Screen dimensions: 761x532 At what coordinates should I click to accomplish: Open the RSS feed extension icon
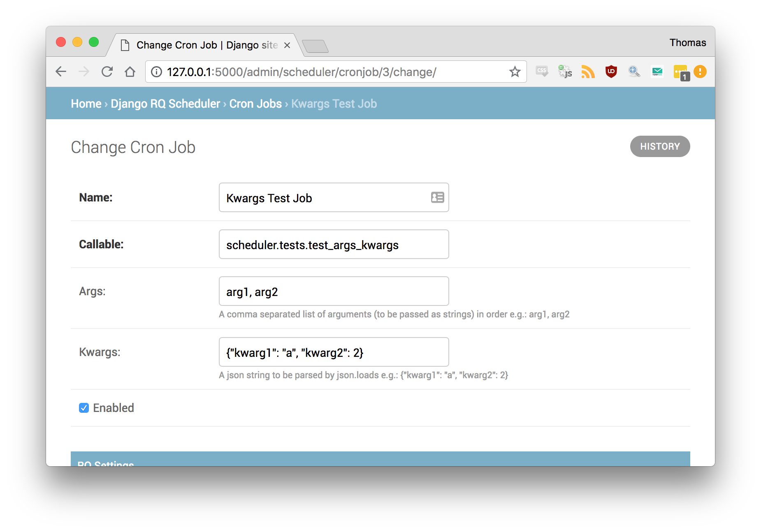(x=588, y=72)
